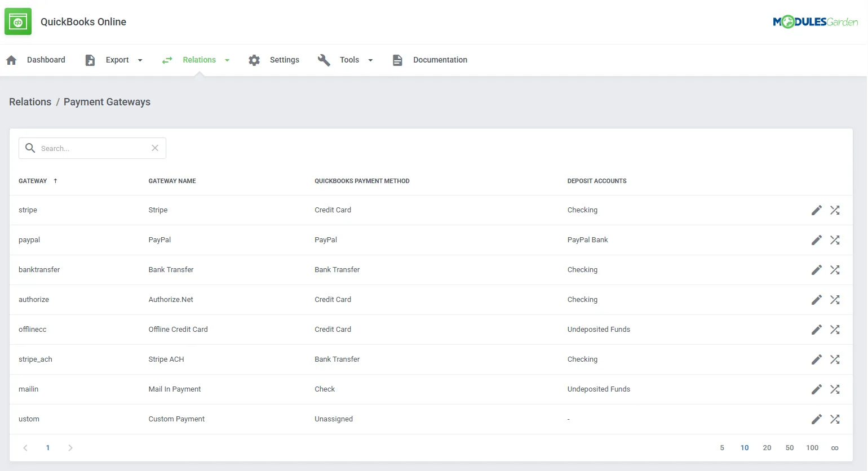This screenshot has height=471, width=868.
Task: Edit the Custom Payment gateway relation
Action: click(x=817, y=419)
